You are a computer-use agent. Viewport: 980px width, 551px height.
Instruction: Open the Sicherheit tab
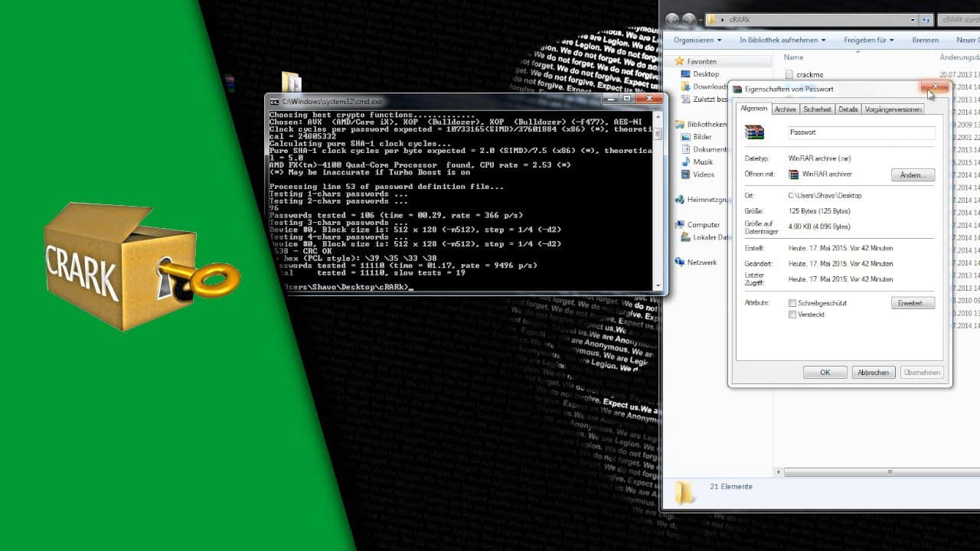(x=817, y=109)
